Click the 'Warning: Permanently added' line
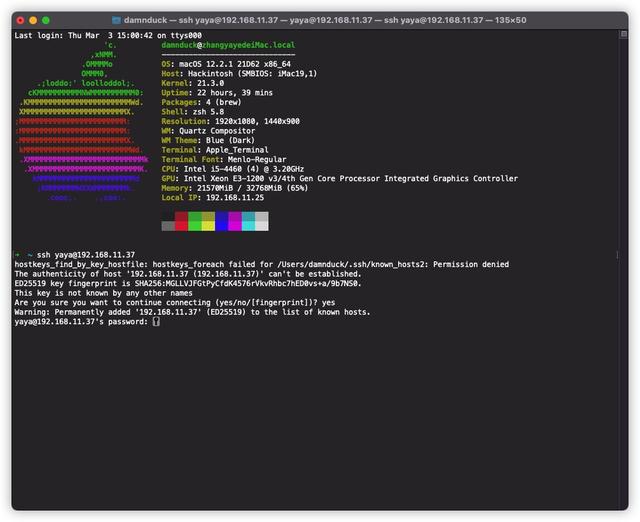Image resolution: width=640 pixels, height=522 pixels. pos(192,312)
